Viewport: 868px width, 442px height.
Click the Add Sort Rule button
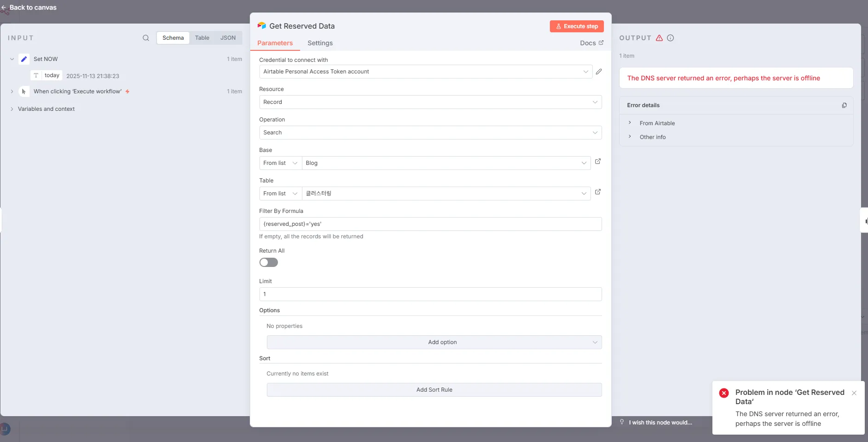click(x=434, y=390)
